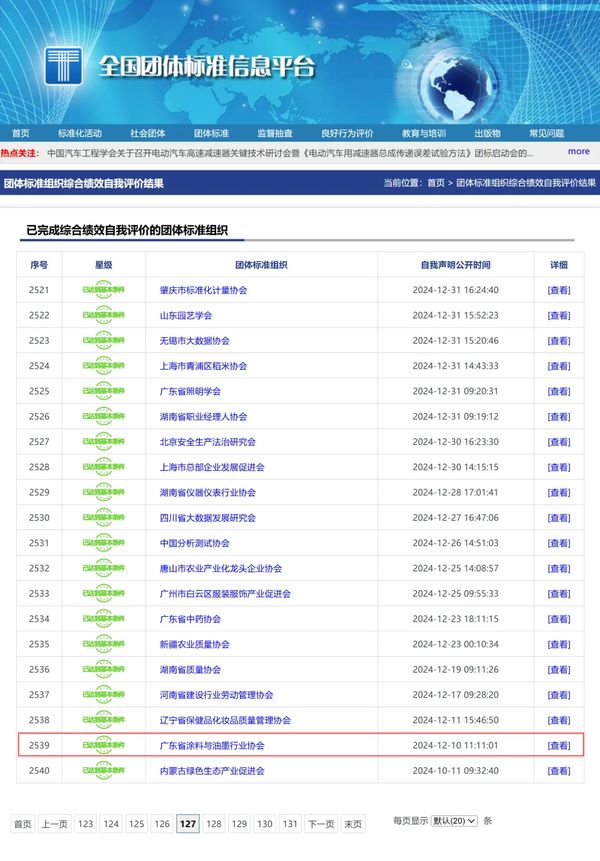Open 上海市青浦区稻米协会 link
Viewport: 600px width, 861px height.
pos(203,366)
